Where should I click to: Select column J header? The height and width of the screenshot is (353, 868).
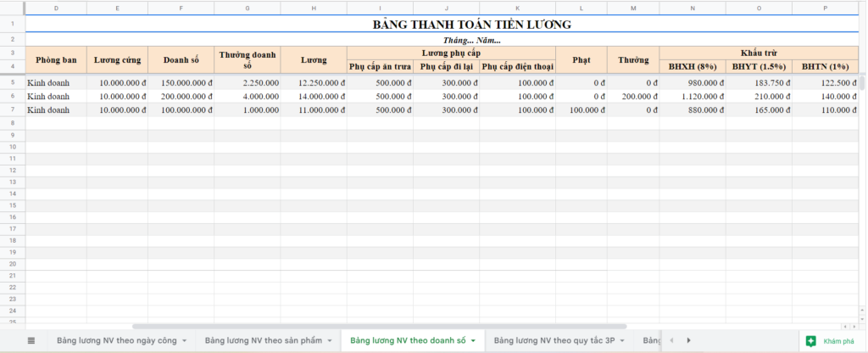(x=447, y=8)
